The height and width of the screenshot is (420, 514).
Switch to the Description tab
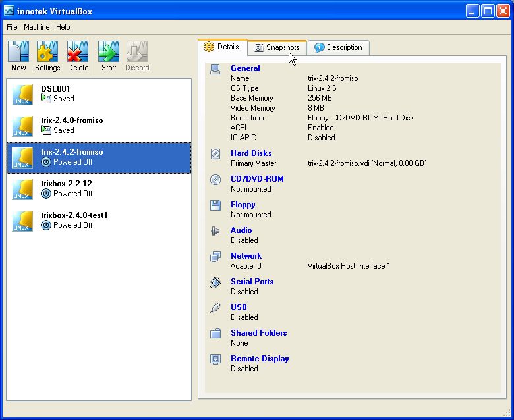(x=339, y=47)
